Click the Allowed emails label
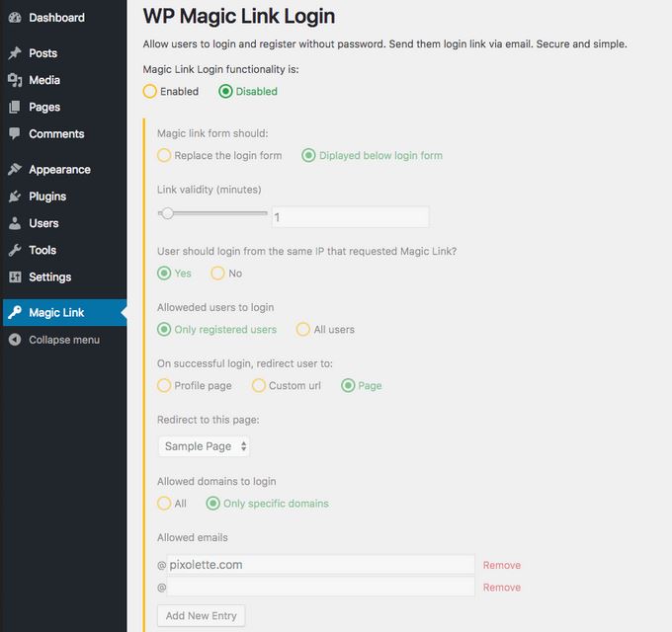Image resolution: width=672 pixels, height=632 pixels. pyautogui.click(x=193, y=537)
